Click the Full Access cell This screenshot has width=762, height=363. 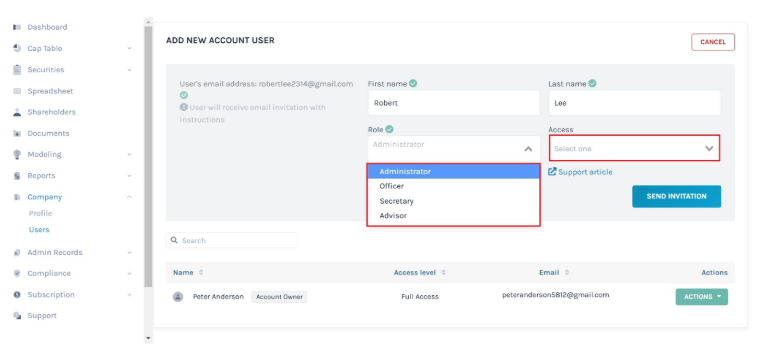[x=420, y=296]
